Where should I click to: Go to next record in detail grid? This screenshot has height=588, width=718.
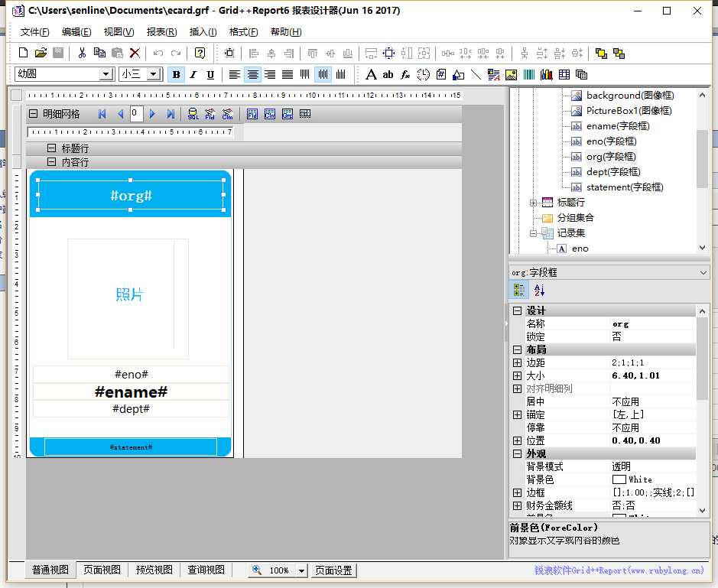tap(152, 114)
